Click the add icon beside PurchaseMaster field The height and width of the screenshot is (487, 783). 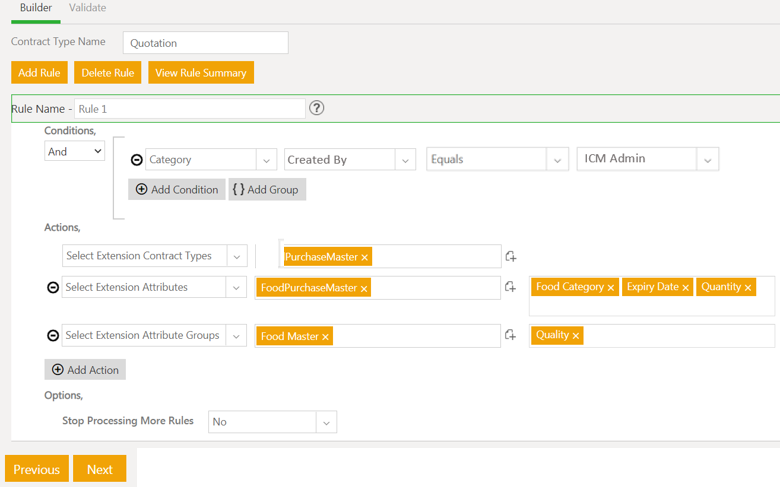pos(510,257)
